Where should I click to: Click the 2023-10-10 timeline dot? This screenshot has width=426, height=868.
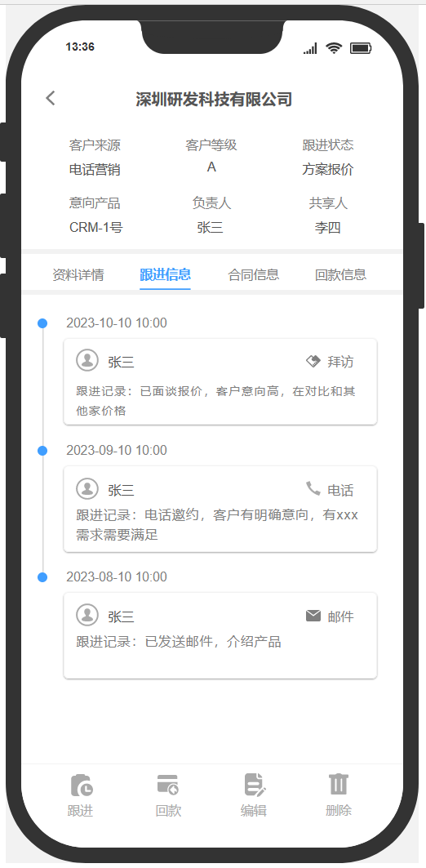(x=42, y=323)
